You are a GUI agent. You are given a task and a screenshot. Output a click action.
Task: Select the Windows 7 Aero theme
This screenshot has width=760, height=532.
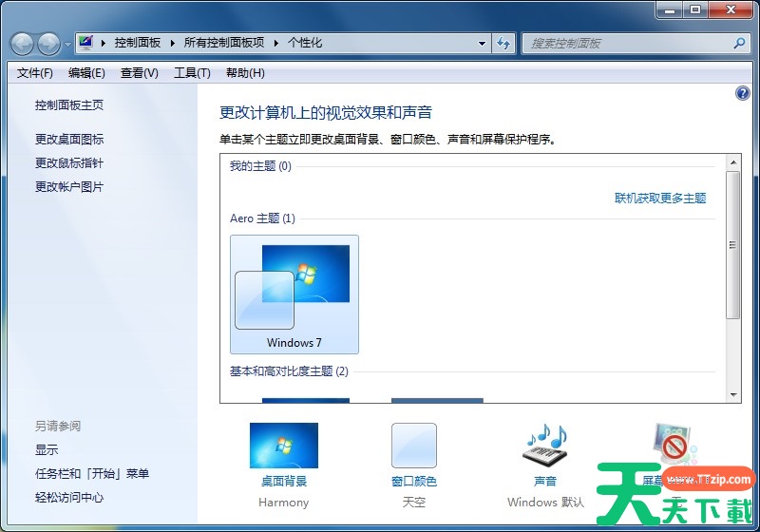tap(294, 294)
